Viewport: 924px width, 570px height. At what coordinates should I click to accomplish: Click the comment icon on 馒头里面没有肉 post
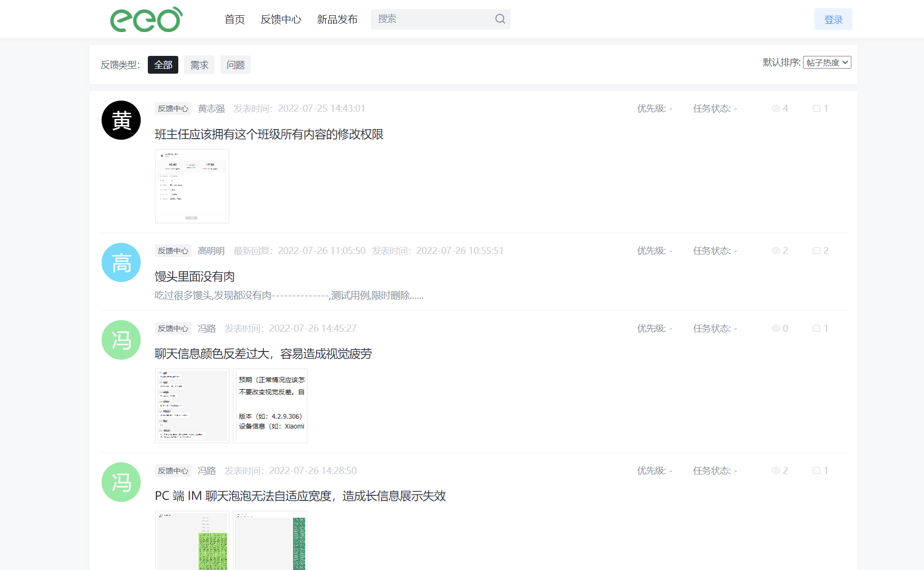point(816,251)
